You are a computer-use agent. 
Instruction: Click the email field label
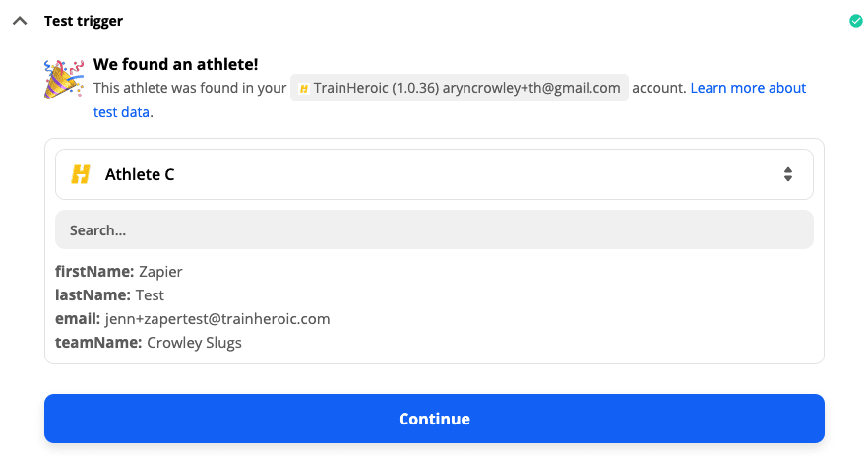[78, 318]
